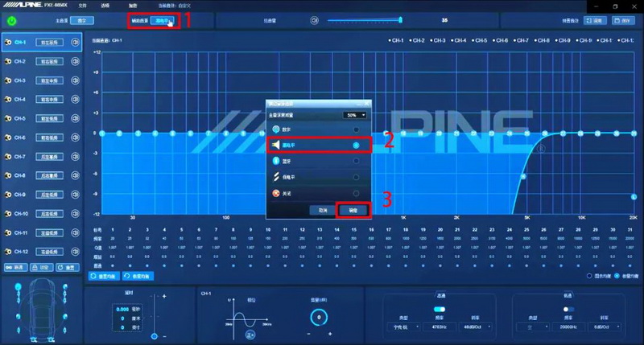Click the low-level lightning icon in the dialog

pos(276,177)
